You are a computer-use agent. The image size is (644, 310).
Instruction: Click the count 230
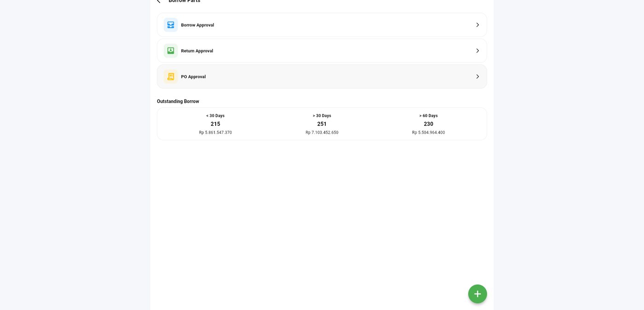[x=428, y=124]
